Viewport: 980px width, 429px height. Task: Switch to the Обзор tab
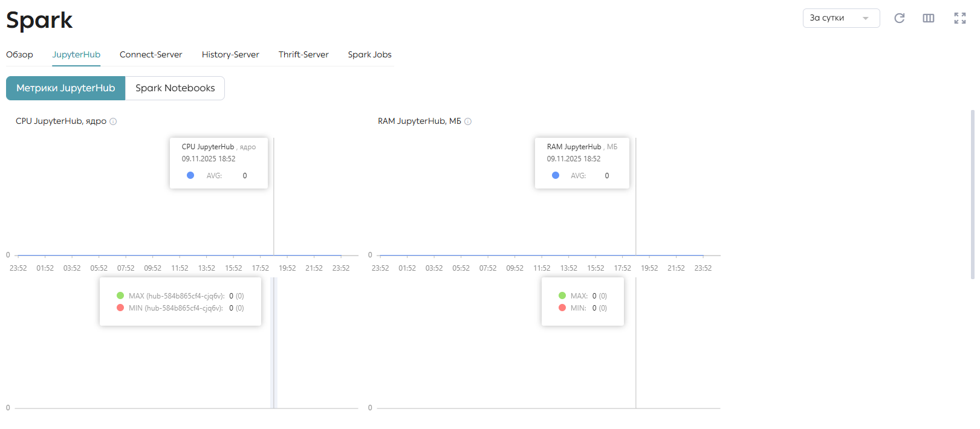(19, 54)
